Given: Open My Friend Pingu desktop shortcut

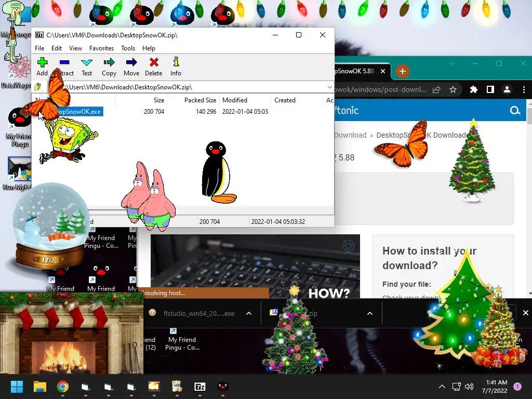Looking at the screenshot, I should [x=19, y=127].
